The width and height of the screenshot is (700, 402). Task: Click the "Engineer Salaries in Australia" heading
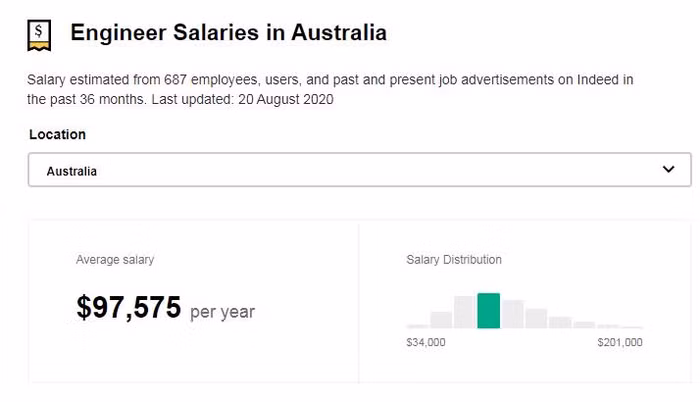point(228,33)
